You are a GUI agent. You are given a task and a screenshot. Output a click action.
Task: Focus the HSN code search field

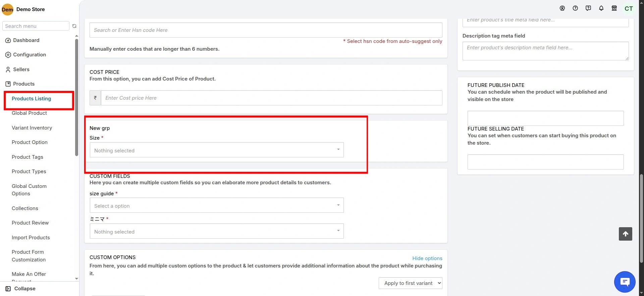[x=266, y=30]
